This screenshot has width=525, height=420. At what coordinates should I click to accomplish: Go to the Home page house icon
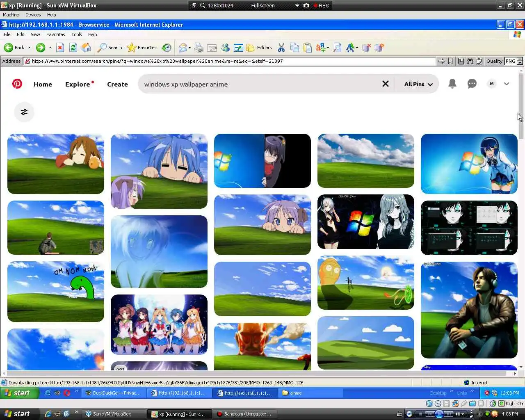tap(86, 48)
